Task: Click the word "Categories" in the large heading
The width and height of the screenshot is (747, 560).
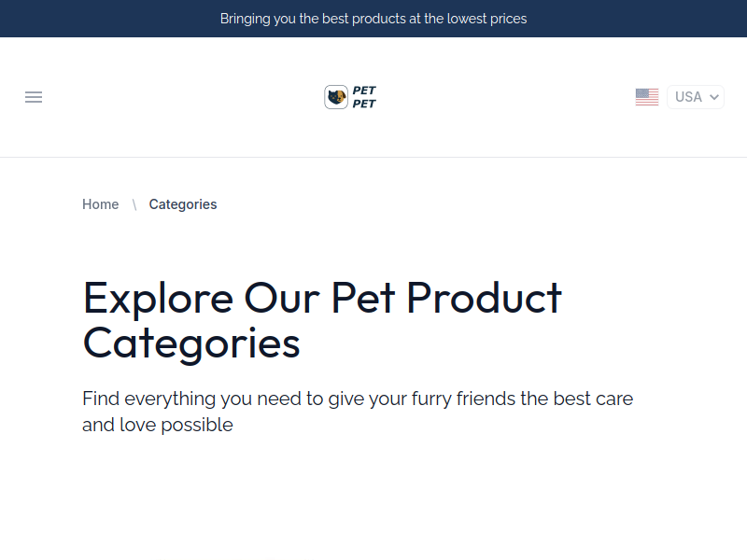Action: (x=191, y=343)
